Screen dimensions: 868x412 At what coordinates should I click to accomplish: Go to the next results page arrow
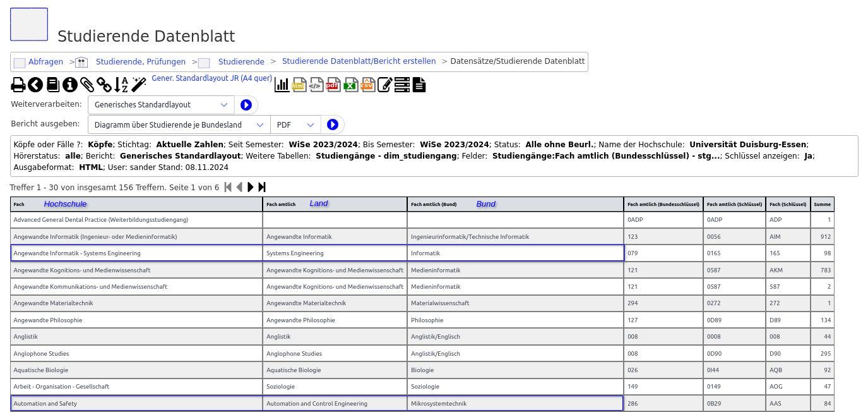coord(251,187)
